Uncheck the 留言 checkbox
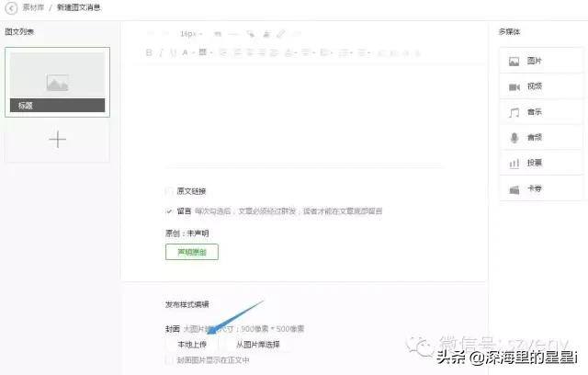Screen dimensions: 588x375 169,211
